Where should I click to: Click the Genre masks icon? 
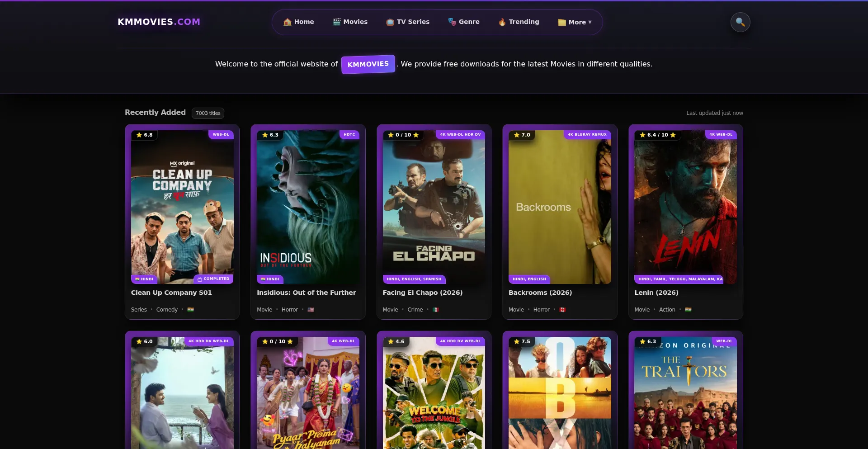point(452,22)
